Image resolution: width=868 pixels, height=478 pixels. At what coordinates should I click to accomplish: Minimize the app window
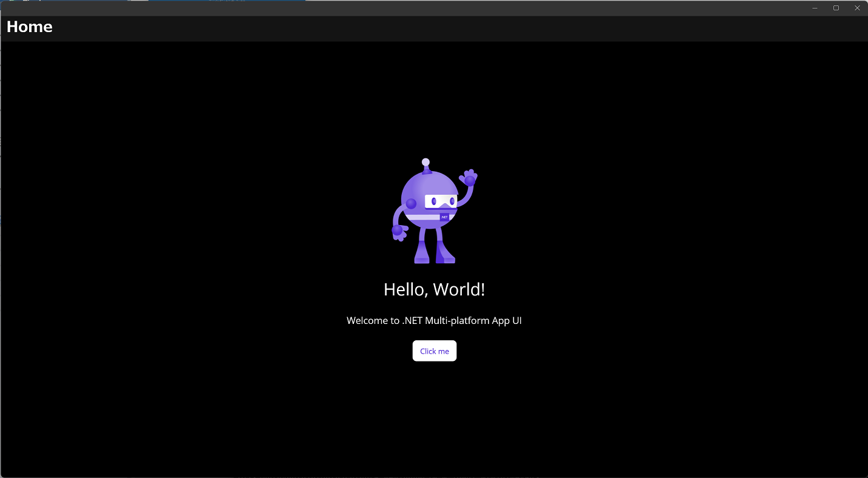click(815, 8)
